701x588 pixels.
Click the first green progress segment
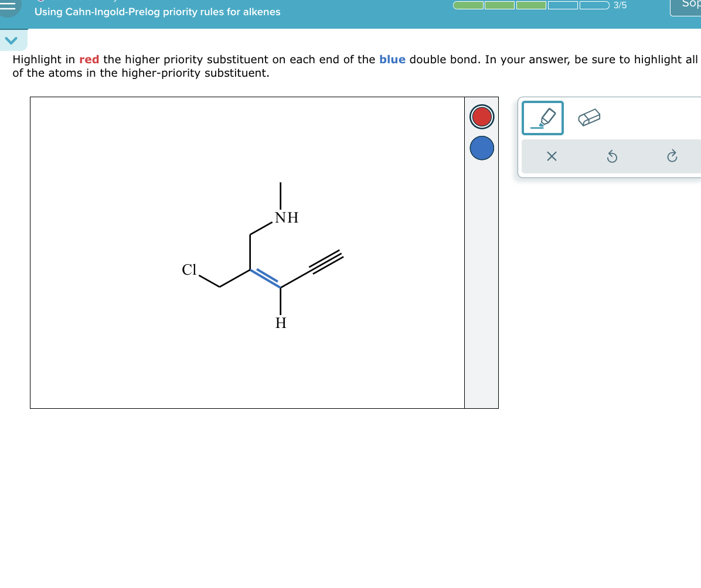point(467,5)
